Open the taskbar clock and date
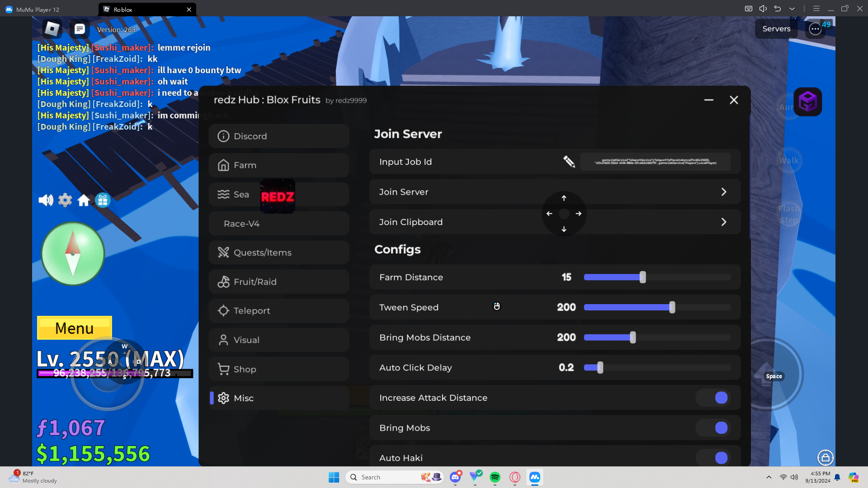The image size is (868, 488). coord(818,477)
